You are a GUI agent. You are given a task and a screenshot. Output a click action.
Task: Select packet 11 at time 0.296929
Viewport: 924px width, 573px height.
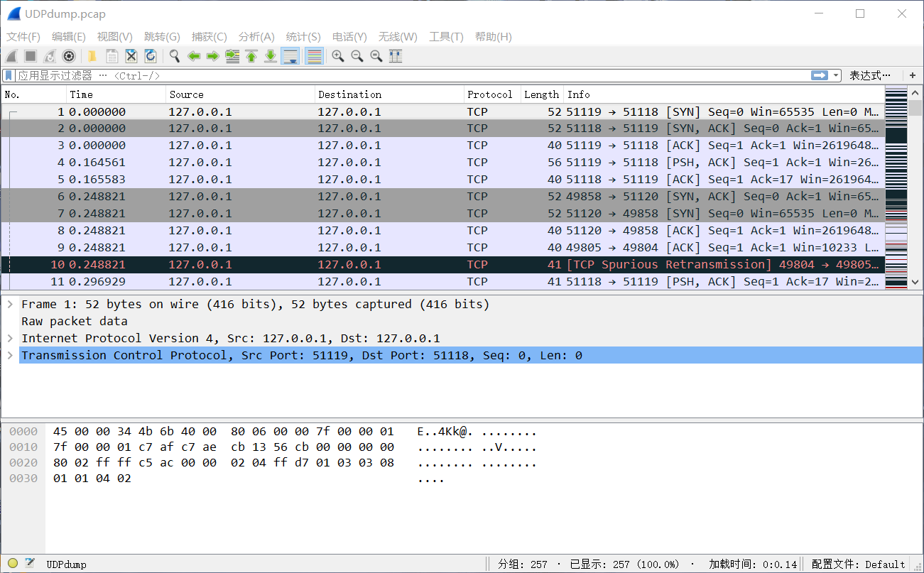point(443,281)
